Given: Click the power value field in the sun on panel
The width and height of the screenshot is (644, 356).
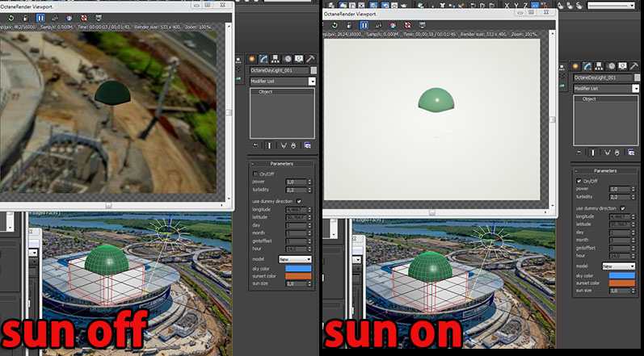Looking at the screenshot, I should 620,189.
